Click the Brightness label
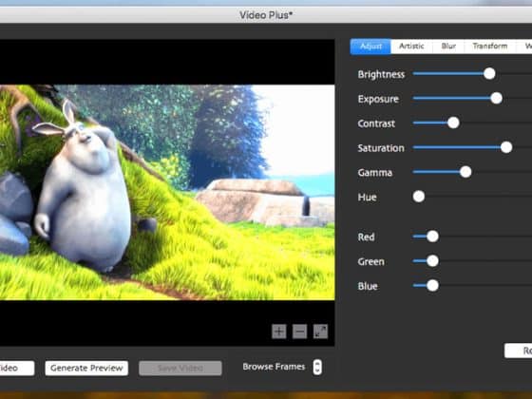 tap(381, 74)
